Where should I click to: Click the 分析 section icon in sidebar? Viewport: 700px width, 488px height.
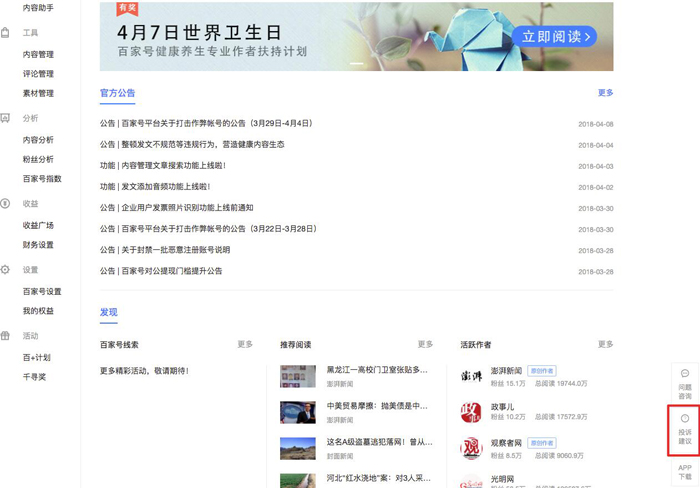point(6,118)
